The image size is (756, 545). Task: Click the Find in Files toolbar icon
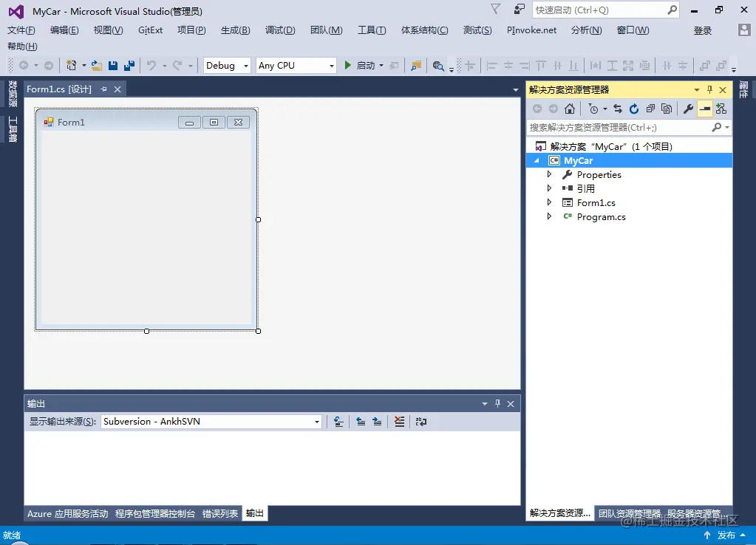(415, 66)
